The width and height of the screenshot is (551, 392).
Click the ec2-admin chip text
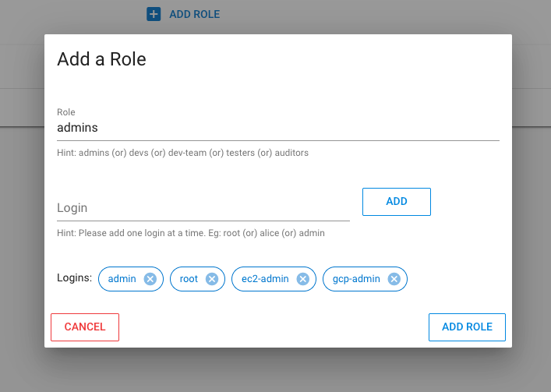(x=265, y=279)
